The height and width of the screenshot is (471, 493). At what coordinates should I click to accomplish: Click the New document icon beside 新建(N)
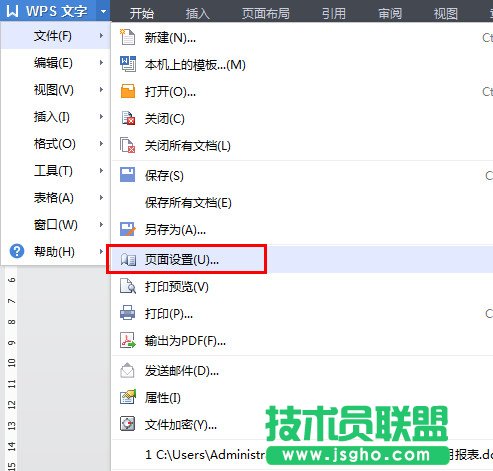[127, 37]
